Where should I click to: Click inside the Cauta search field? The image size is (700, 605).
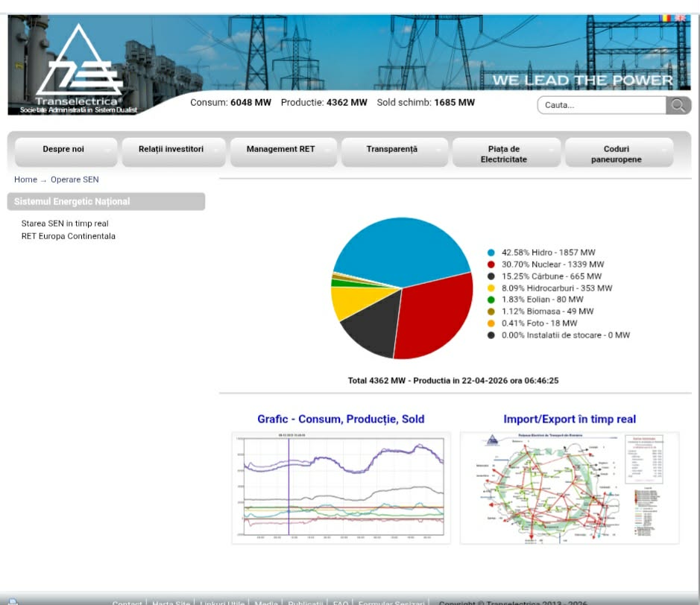[601, 105]
